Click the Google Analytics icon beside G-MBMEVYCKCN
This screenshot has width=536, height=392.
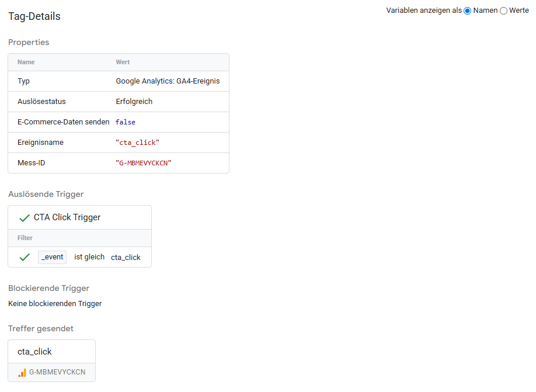point(22,373)
